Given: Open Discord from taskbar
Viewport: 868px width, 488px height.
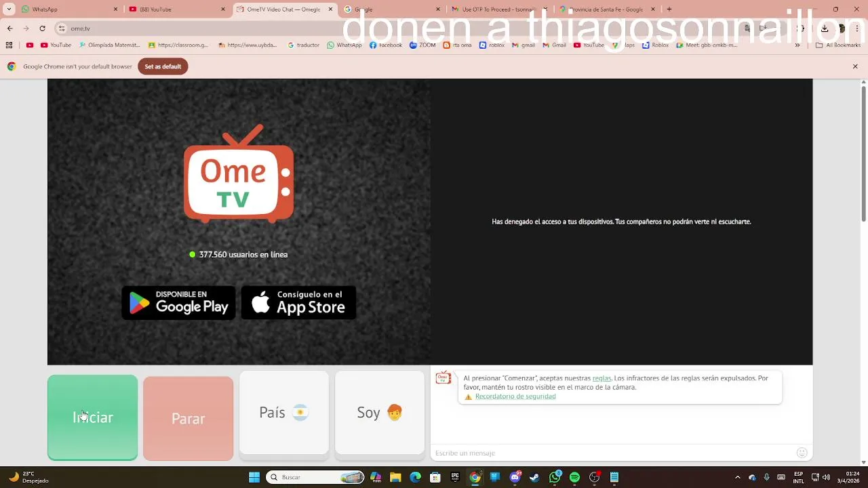Looking at the screenshot, I should tap(515, 477).
